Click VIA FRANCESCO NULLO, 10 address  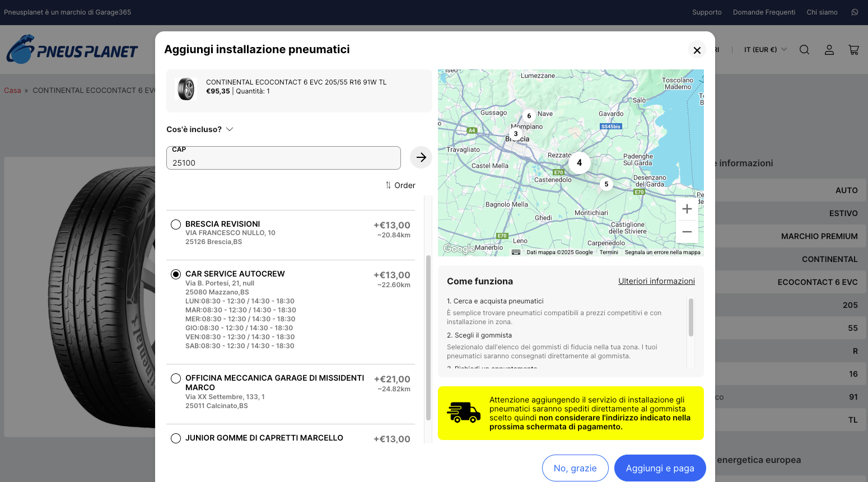point(230,233)
